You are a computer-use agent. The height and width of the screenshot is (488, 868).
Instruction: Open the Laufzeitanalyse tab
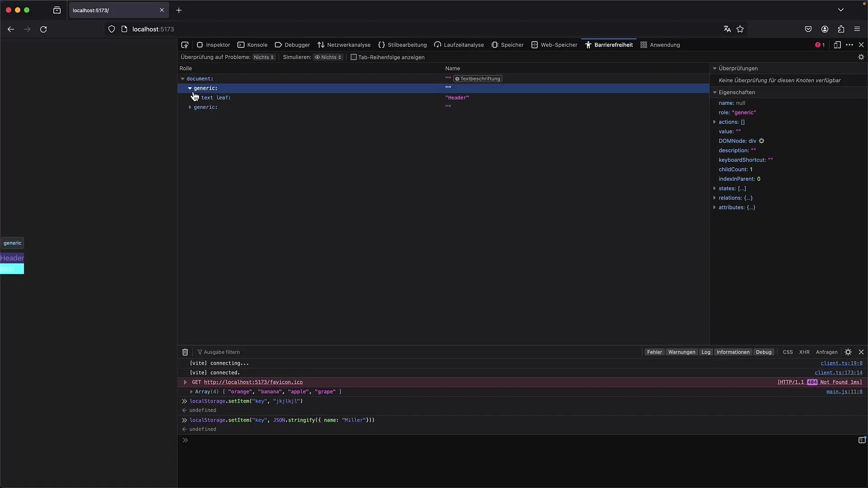(459, 45)
